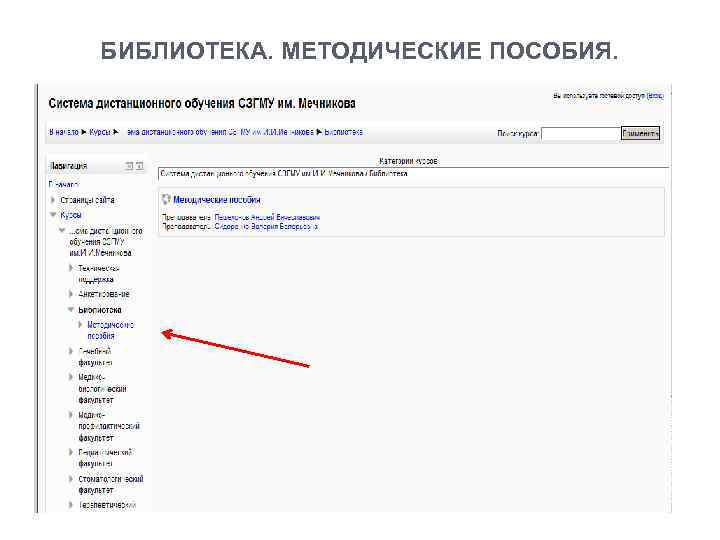Select Стоматологический факультет in the navigation tree

click(111, 484)
